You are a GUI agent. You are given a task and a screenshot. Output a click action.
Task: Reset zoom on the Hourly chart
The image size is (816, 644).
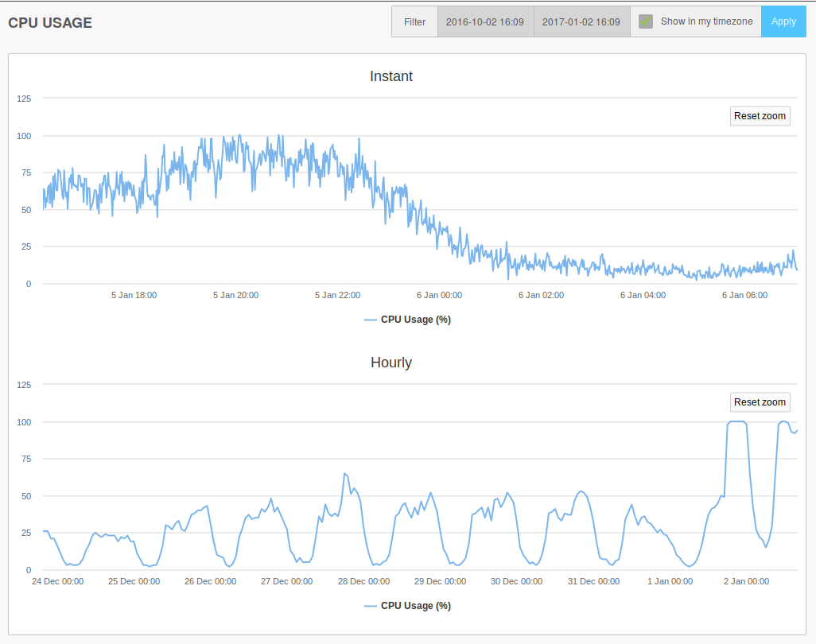point(760,402)
